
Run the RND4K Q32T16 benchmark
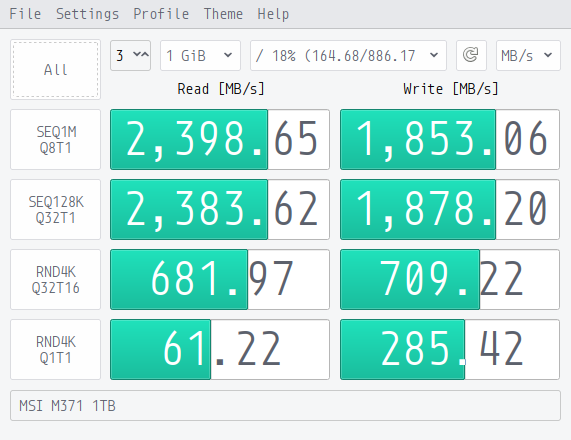click(55, 280)
